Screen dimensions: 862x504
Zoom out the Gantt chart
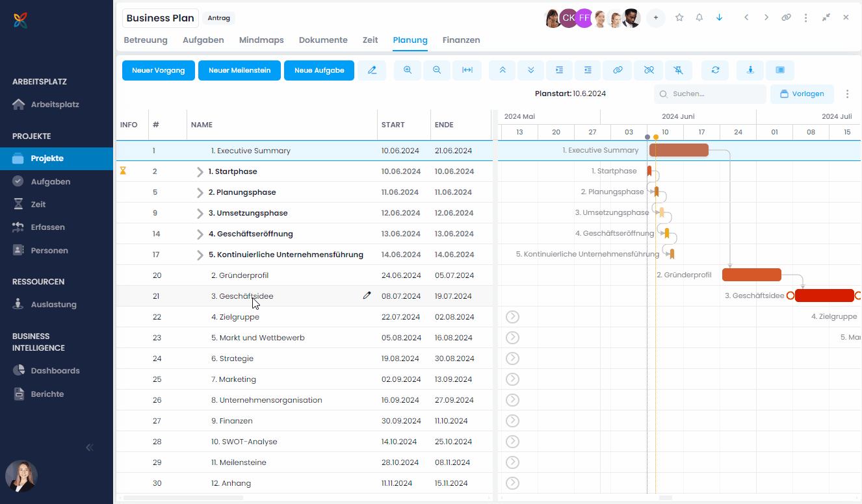click(x=437, y=70)
